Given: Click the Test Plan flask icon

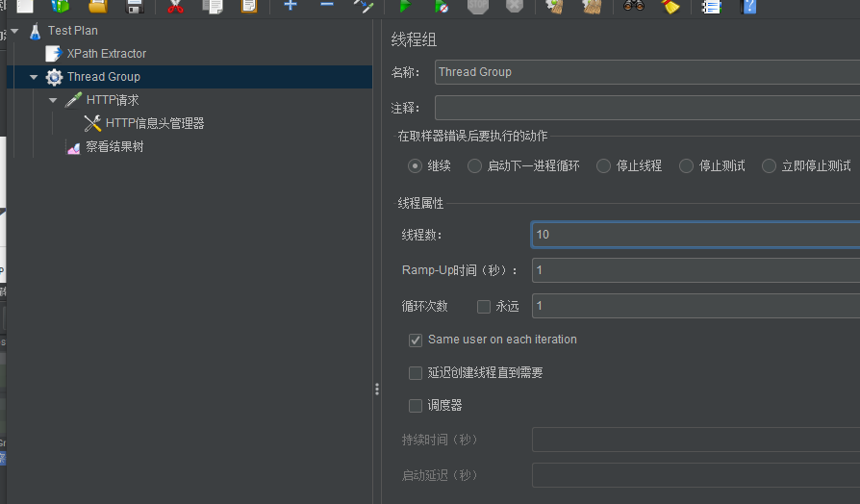Looking at the screenshot, I should click(x=35, y=31).
